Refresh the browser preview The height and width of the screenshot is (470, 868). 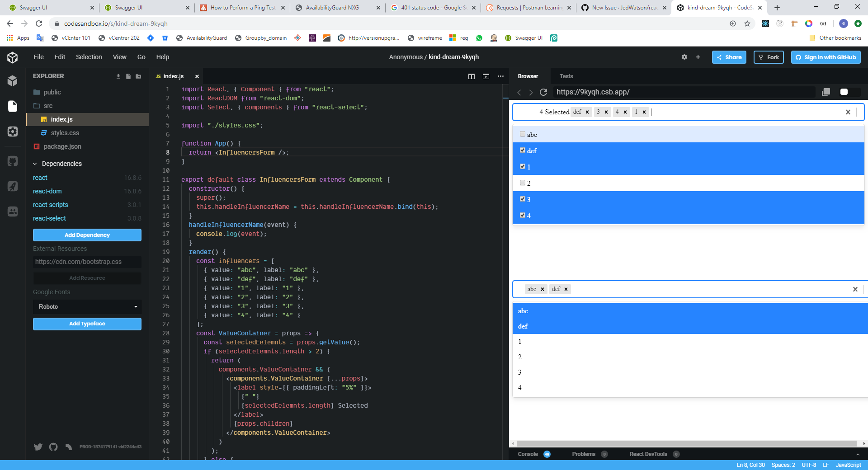[543, 92]
